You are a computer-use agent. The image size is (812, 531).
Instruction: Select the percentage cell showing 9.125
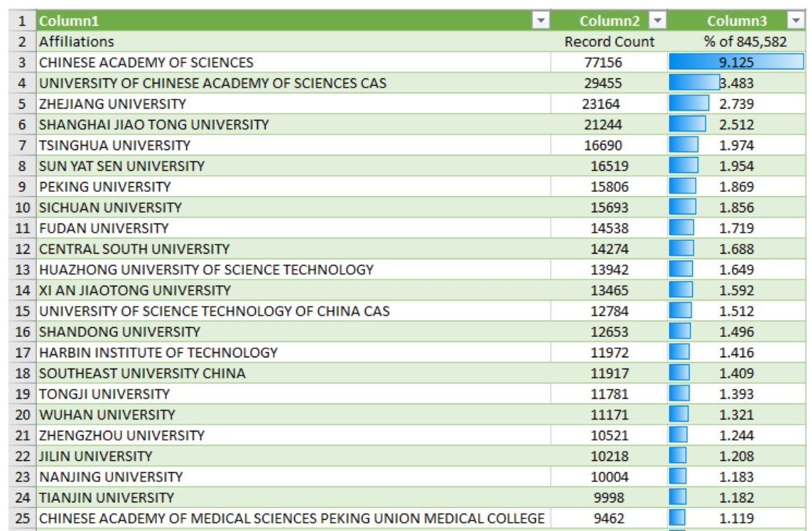[736, 62]
